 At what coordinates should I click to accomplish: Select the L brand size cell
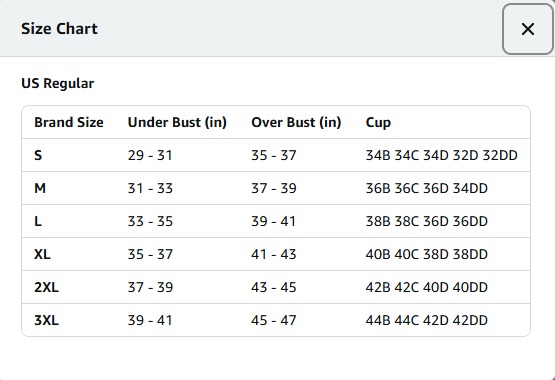(x=38, y=221)
